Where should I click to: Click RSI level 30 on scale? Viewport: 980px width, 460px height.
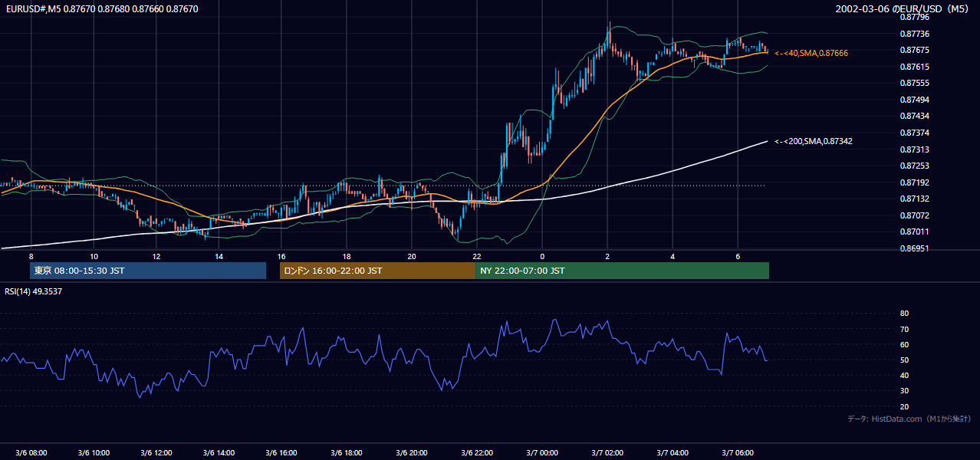point(904,391)
